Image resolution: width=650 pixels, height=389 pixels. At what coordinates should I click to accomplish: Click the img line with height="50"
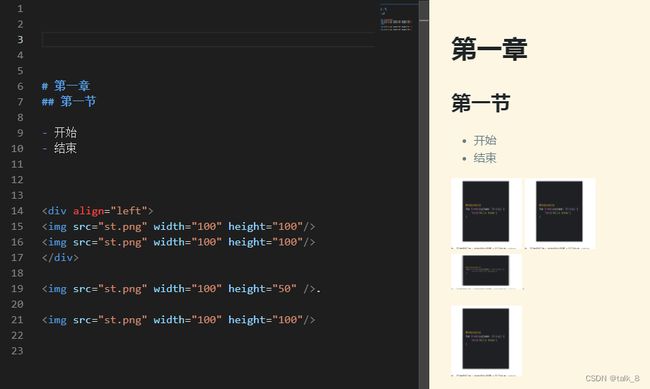tap(181, 289)
